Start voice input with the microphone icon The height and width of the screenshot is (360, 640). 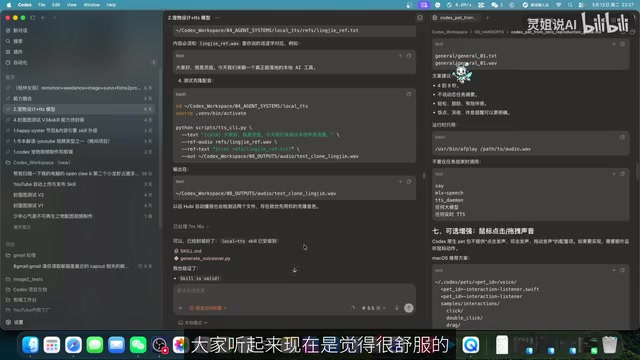pyautogui.click(x=396, y=308)
